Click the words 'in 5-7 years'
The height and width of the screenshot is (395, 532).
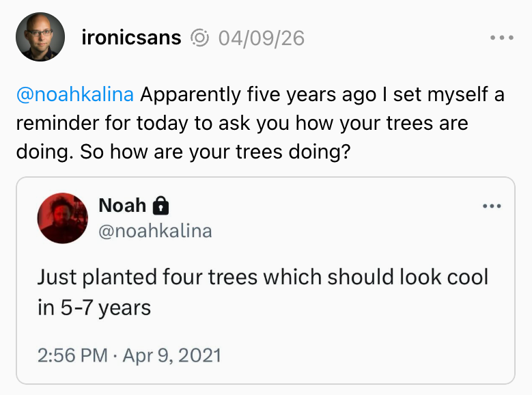(94, 308)
